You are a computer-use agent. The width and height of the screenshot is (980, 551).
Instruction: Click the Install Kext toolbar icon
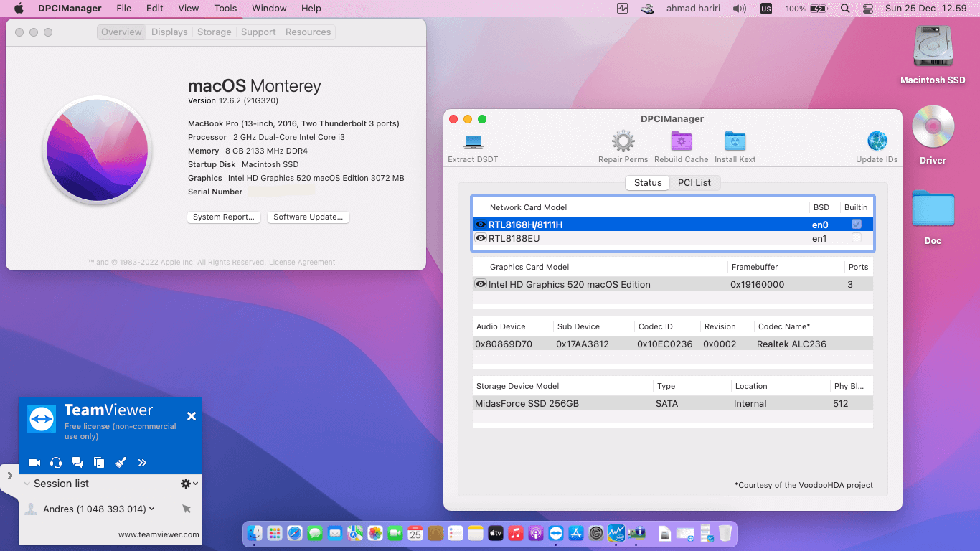click(x=735, y=141)
